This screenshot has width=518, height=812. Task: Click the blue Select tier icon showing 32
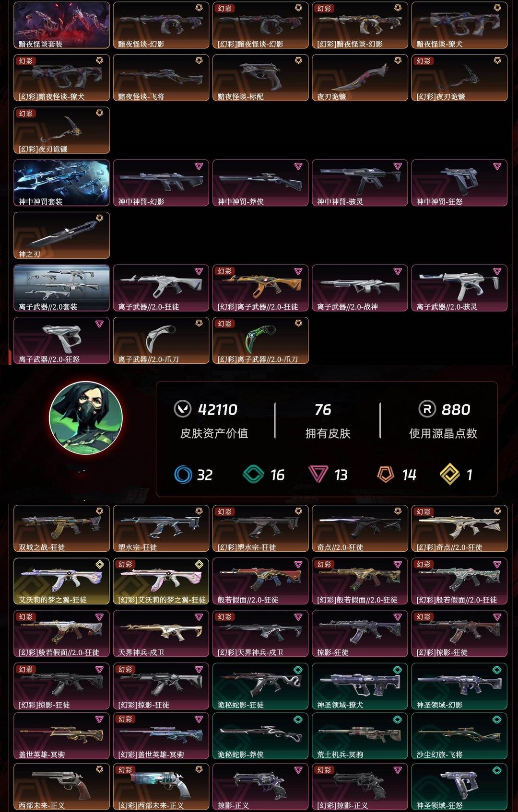pyautogui.click(x=183, y=475)
